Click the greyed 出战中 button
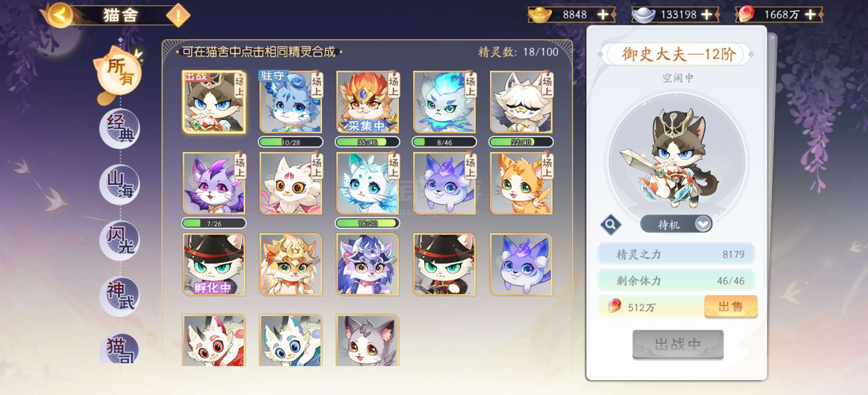This screenshot has height=395, width=868. (678, 344)
